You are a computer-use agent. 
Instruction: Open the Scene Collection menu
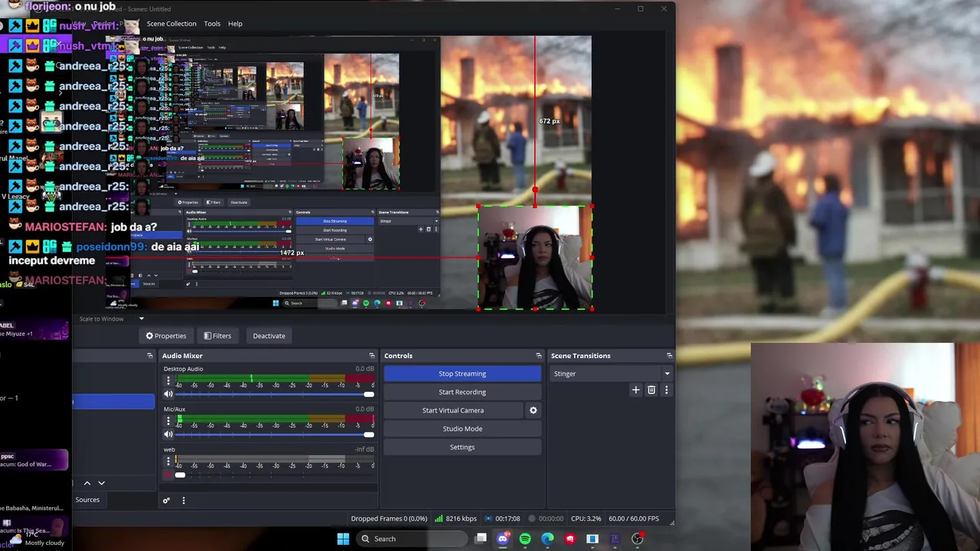(171, 24)
